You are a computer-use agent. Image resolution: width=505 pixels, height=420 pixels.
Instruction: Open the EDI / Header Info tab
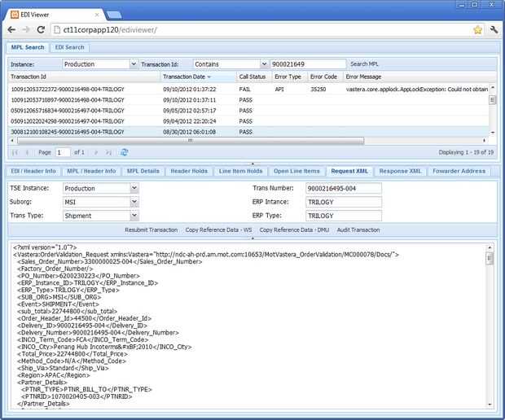pyautogui.click(x=33, y=171)
